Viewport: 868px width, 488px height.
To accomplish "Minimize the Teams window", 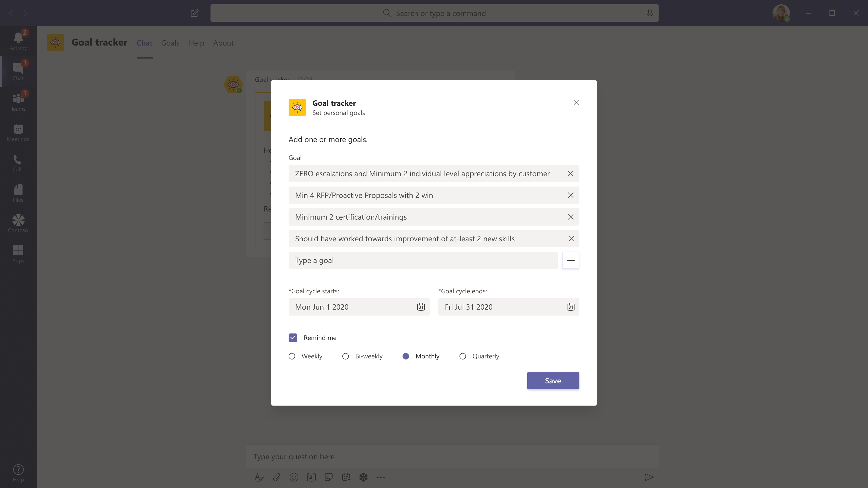I will [x=808, y=13].
